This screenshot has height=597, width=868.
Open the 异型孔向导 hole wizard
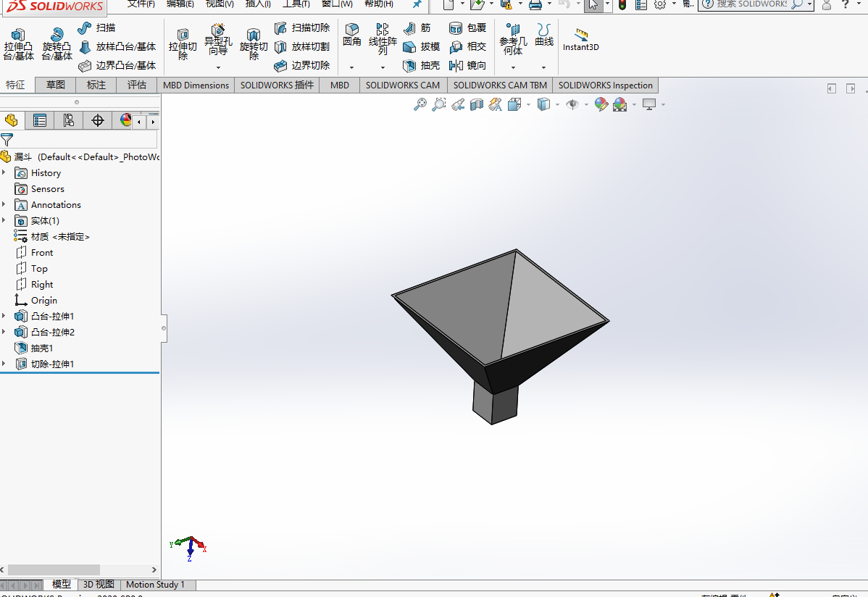coord(218,40)
